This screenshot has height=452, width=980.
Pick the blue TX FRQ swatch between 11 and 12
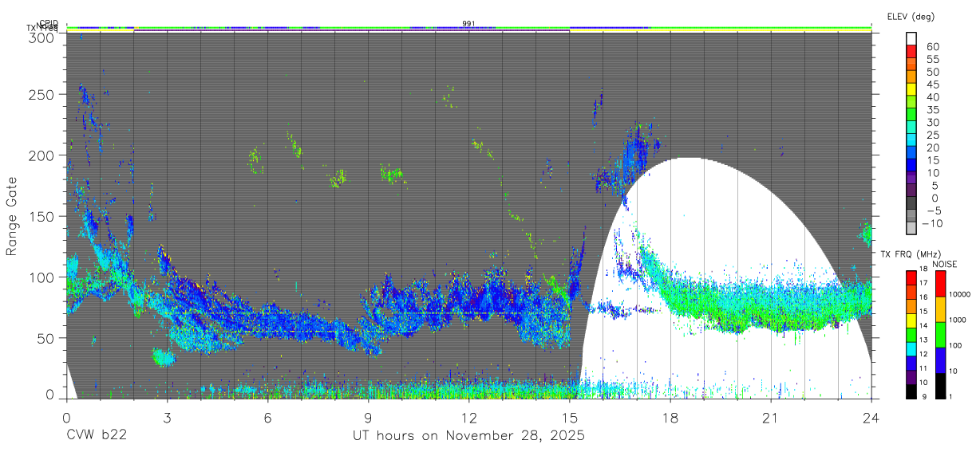tap(911, 362)
